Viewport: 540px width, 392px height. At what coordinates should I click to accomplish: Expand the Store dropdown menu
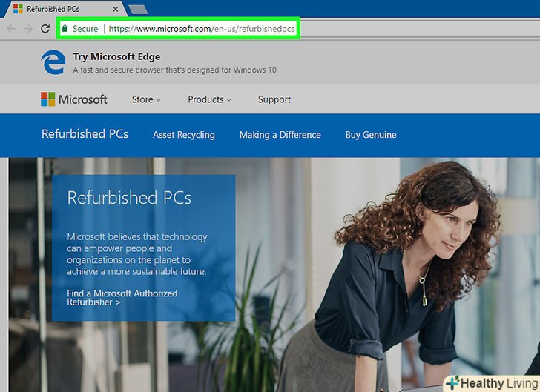(x=146, y=99)
